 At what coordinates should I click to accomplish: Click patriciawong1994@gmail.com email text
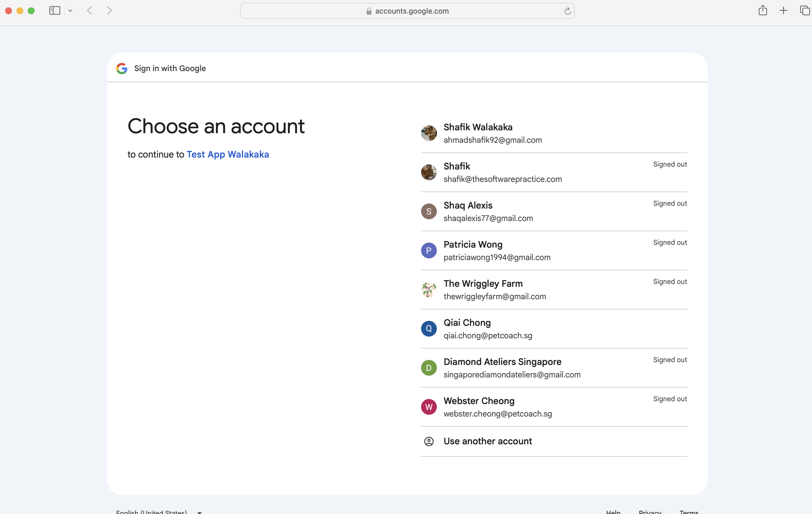click(497, 257)
